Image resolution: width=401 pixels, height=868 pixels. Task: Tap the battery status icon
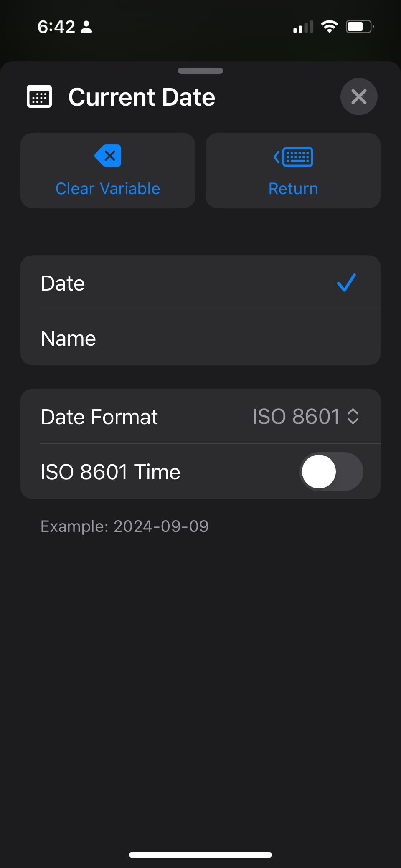click(359, 27)
